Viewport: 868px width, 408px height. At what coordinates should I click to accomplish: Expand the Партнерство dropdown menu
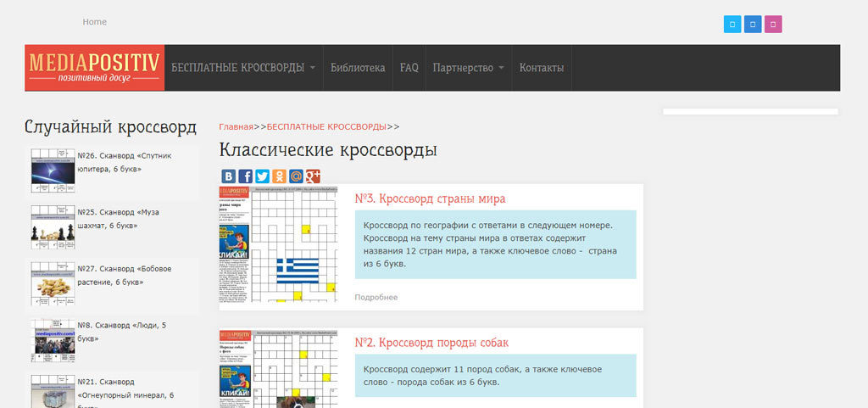468,68
